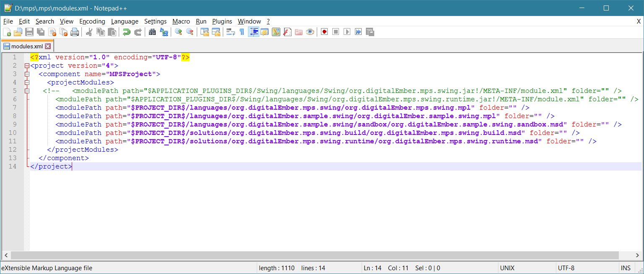Click the Find and Replace icon
Image resolution: width=644 pixels, height=274 pixels.
[164, 32]
